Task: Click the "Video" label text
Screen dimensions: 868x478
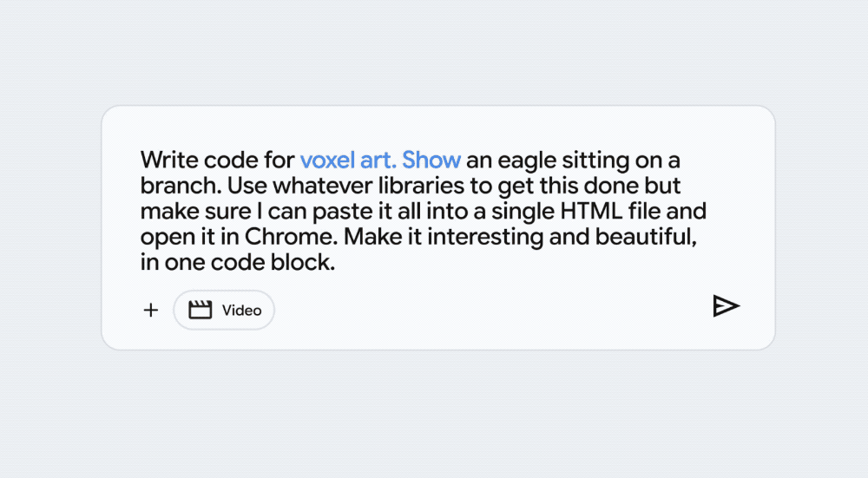Action: click(241, 311)
